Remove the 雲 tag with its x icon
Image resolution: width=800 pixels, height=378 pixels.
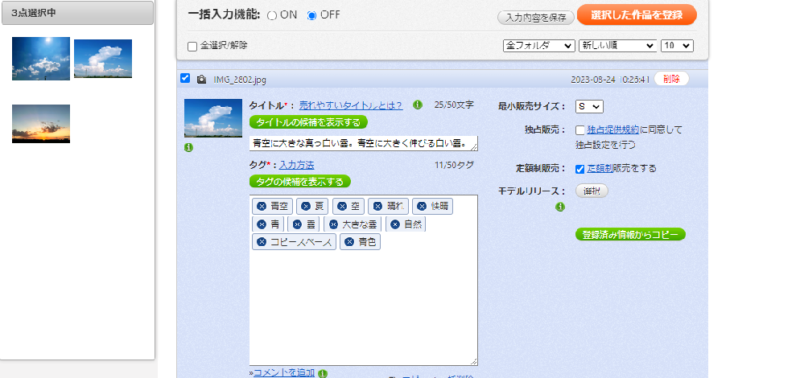coord(297,224)
